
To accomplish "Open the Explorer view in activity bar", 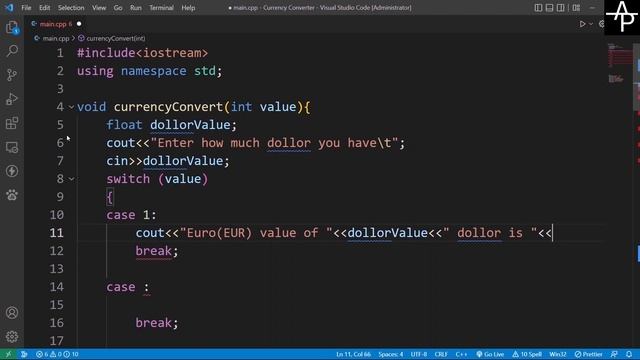I will click(12, 27).
